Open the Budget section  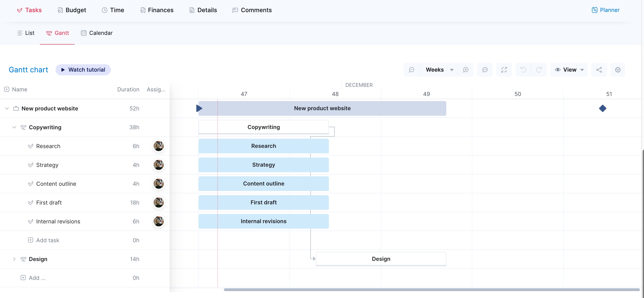click(72, 10)
